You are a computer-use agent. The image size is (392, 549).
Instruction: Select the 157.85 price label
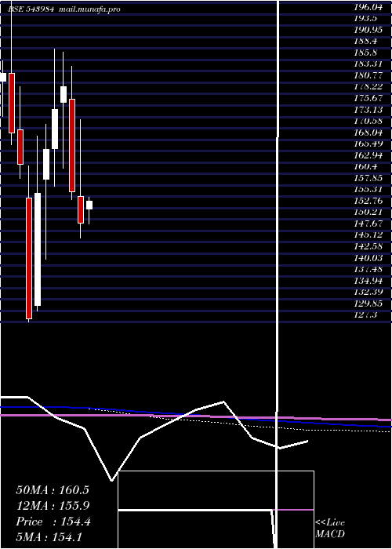(x=368, y=178)
